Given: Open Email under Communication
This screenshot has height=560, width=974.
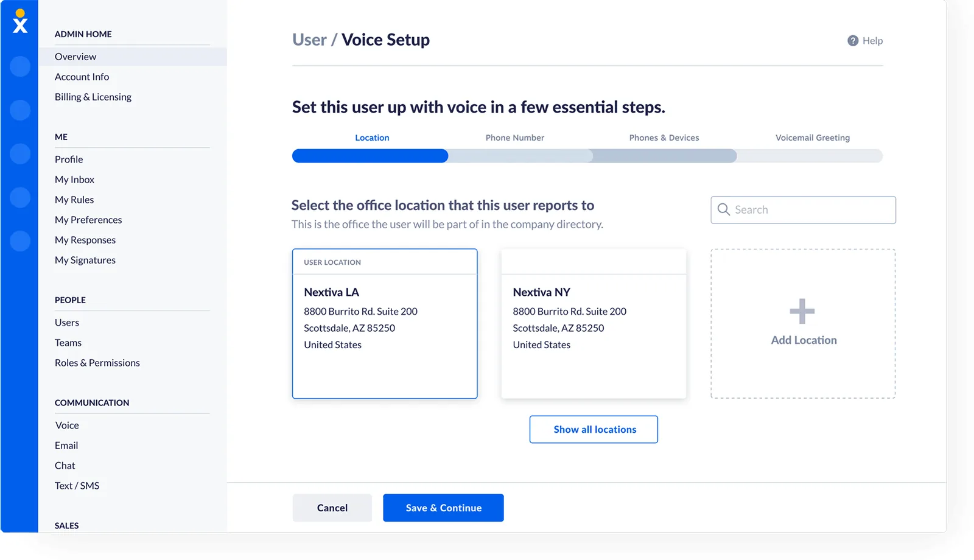Looking at the screenshot, I should click(66, 446).
